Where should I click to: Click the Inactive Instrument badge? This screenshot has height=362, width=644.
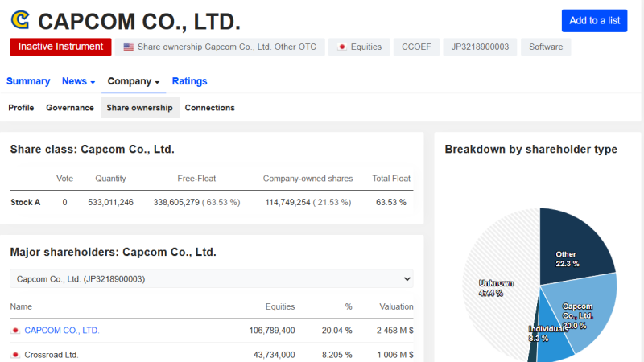click(x=60, y=47)
